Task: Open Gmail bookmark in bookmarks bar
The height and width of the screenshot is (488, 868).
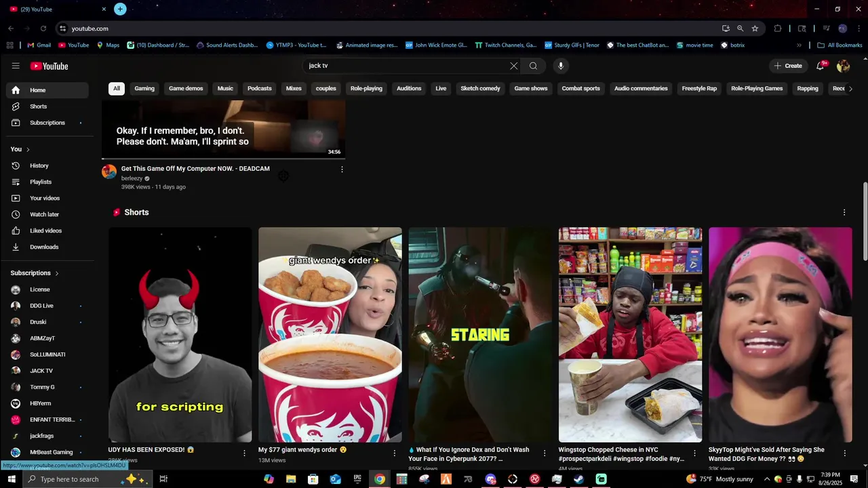Action: click(x=39, y=45)
